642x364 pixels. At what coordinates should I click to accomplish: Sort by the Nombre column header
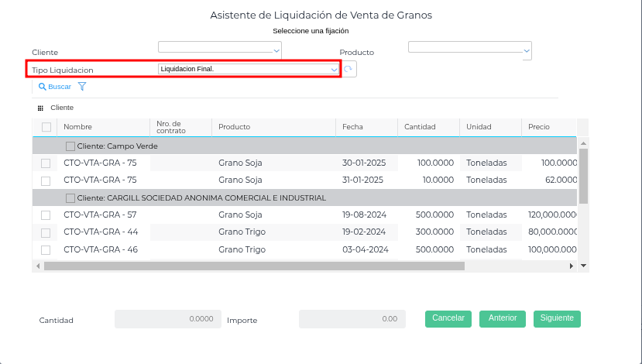click(77, 127)
